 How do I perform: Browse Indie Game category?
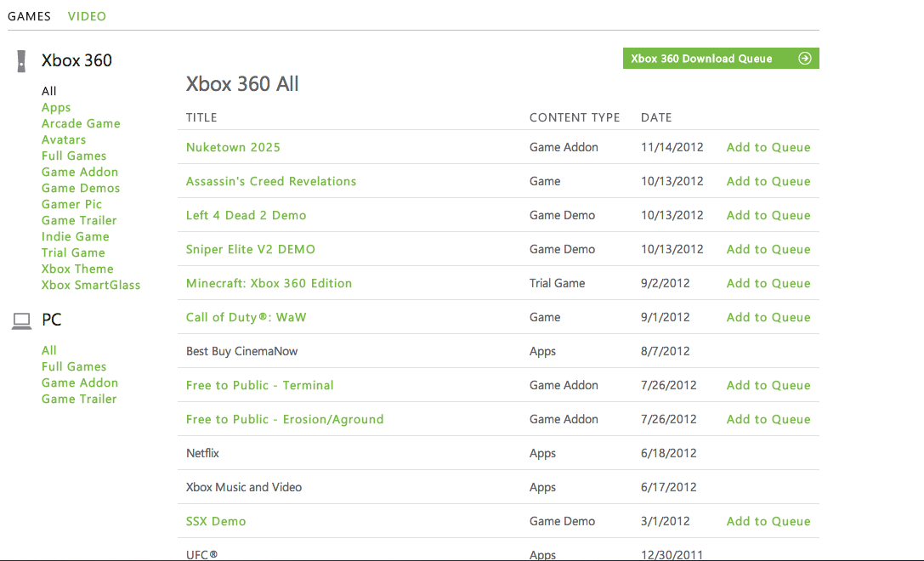pyautogui.click(x=76, y=237)
